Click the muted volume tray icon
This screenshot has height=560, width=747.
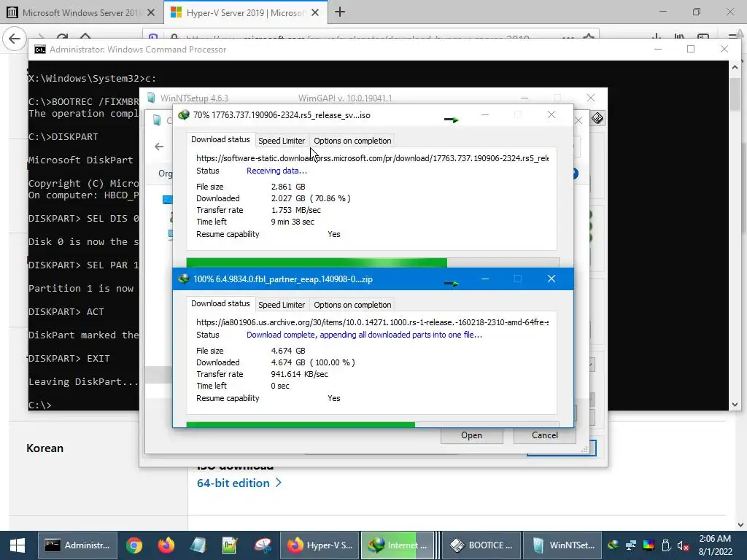[x=683, y=545]
